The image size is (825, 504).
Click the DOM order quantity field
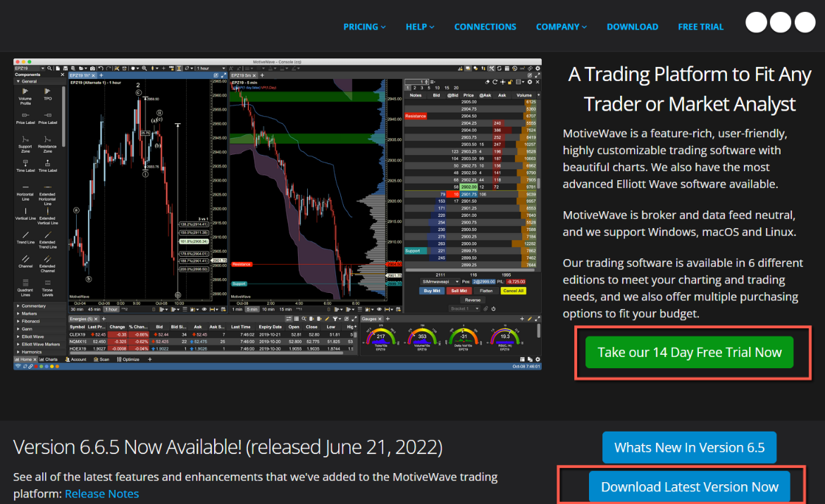416,82
